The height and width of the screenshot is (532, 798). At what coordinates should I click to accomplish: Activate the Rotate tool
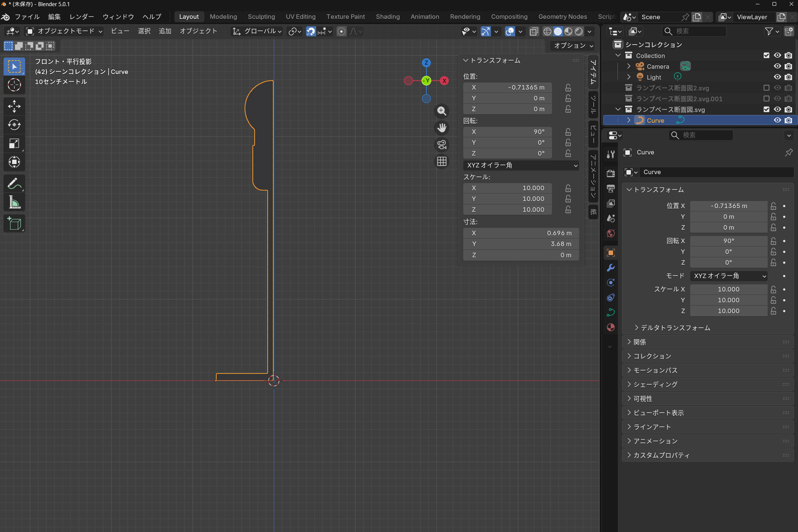click(x=14, y=125)
